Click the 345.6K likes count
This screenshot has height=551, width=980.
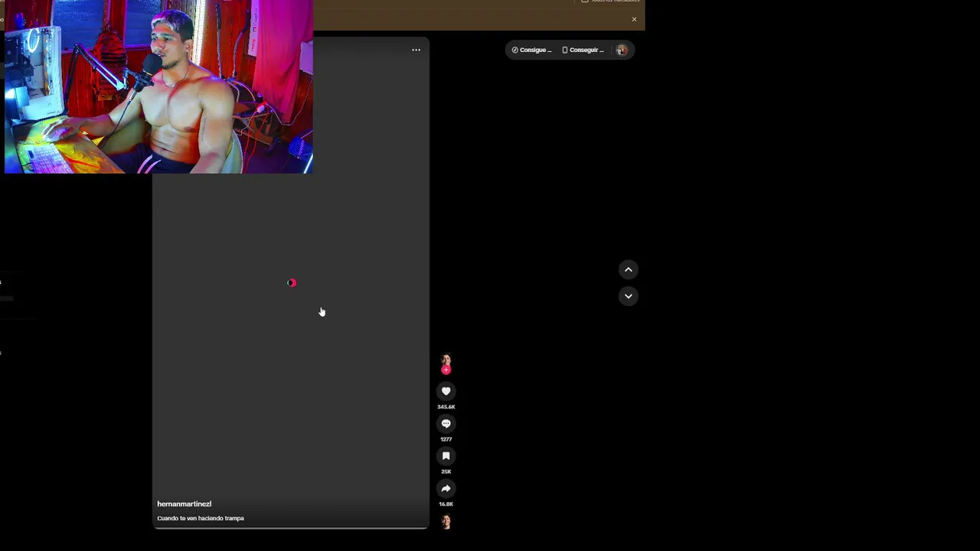pyautogui.click(x=446, y=406)
